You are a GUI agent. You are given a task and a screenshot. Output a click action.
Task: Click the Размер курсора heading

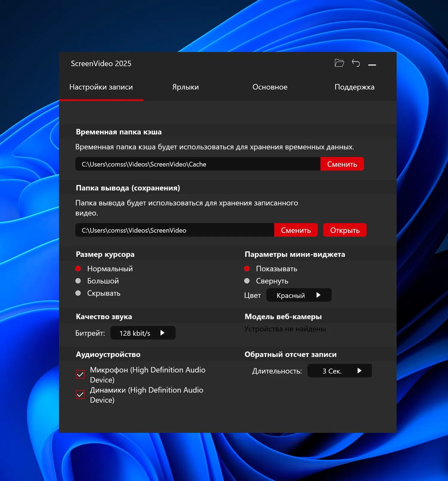click(105, 254)
